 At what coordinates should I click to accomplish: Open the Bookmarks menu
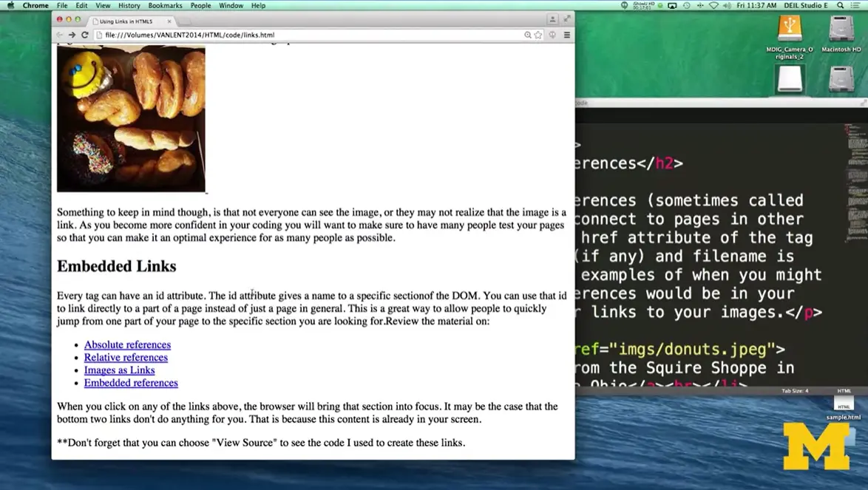click(x=165, y=5)
